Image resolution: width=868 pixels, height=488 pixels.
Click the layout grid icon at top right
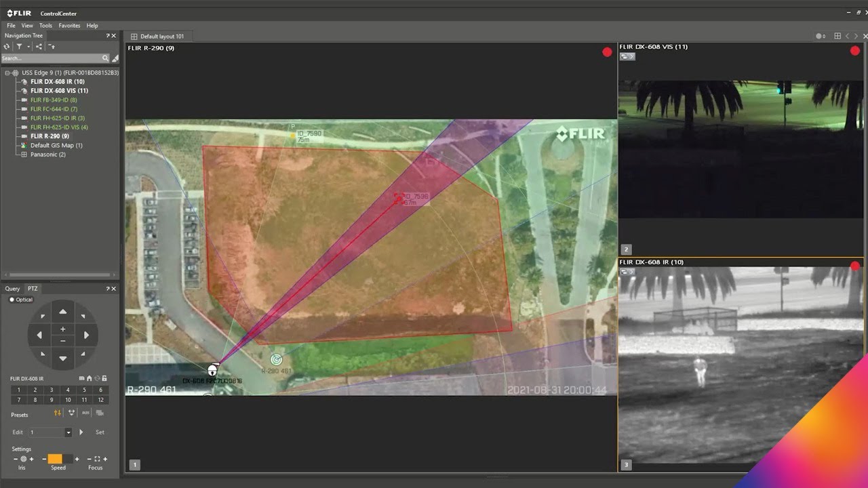837,36
